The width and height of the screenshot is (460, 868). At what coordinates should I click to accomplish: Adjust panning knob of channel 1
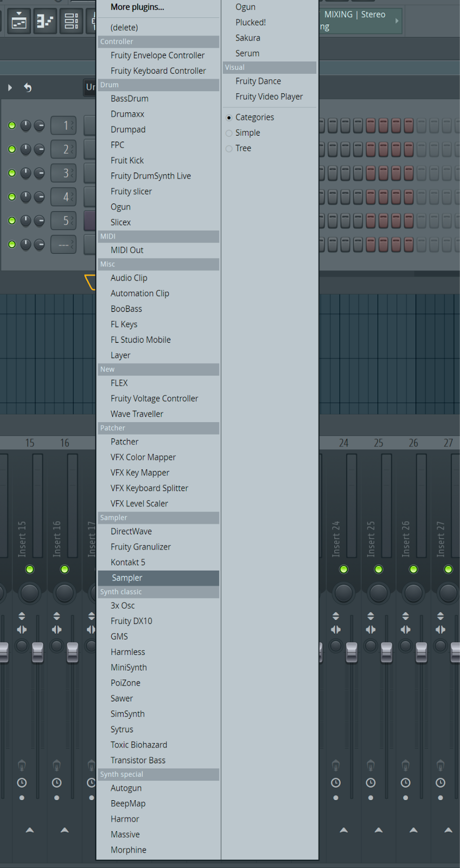tap(25, 125)
